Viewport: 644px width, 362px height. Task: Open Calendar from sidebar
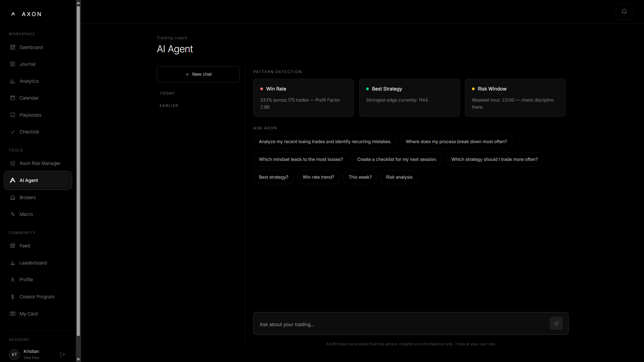(x=38, y=98)
